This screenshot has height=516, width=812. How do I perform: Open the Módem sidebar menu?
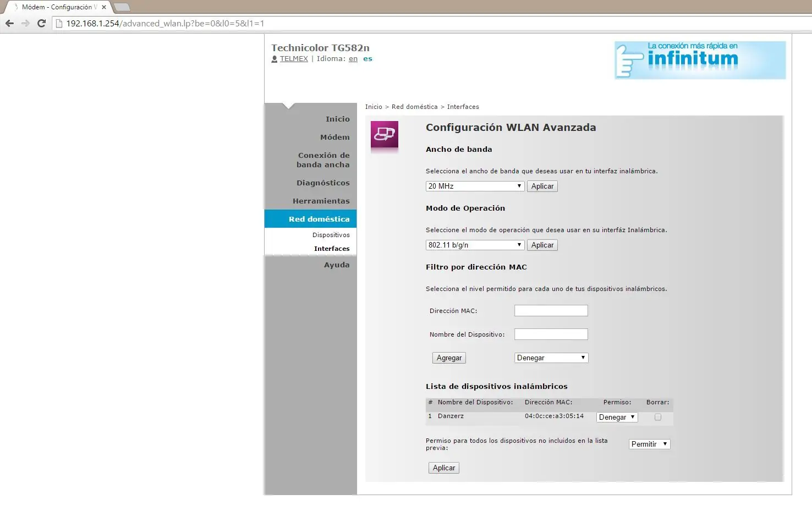click(x=334, y=137)
